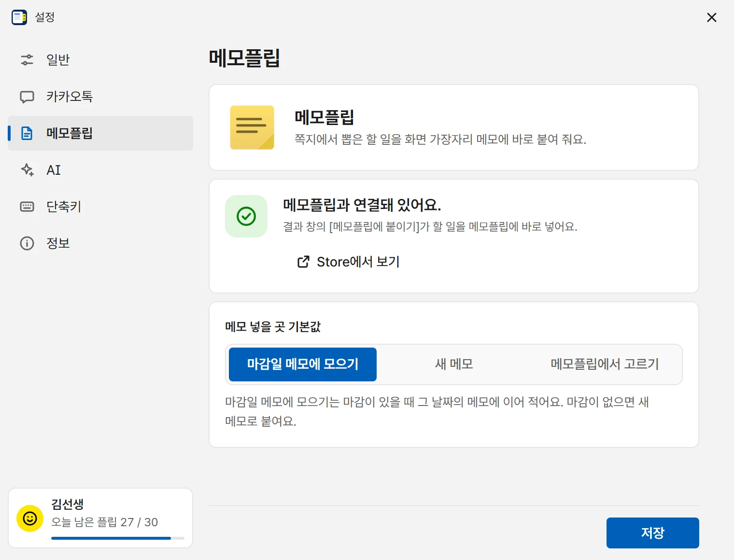This screenshot has height=560, width=734.
Task: Click the 김선생 user name
Action: 68,504
